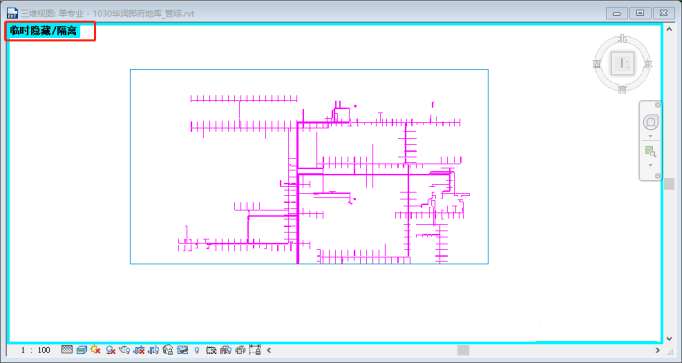This screenshot has width=682, height=363.
Task: Click the Lock 3D View house icon
Action: tap(167, 350)
